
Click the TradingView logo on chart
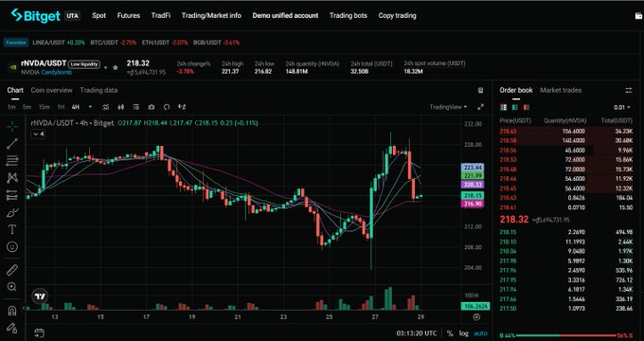pos(40,296)
